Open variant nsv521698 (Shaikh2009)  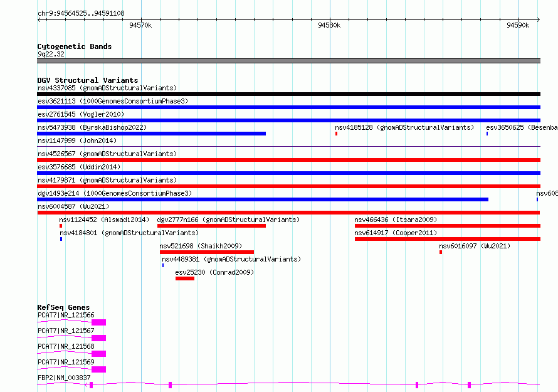tap(201, 246)
